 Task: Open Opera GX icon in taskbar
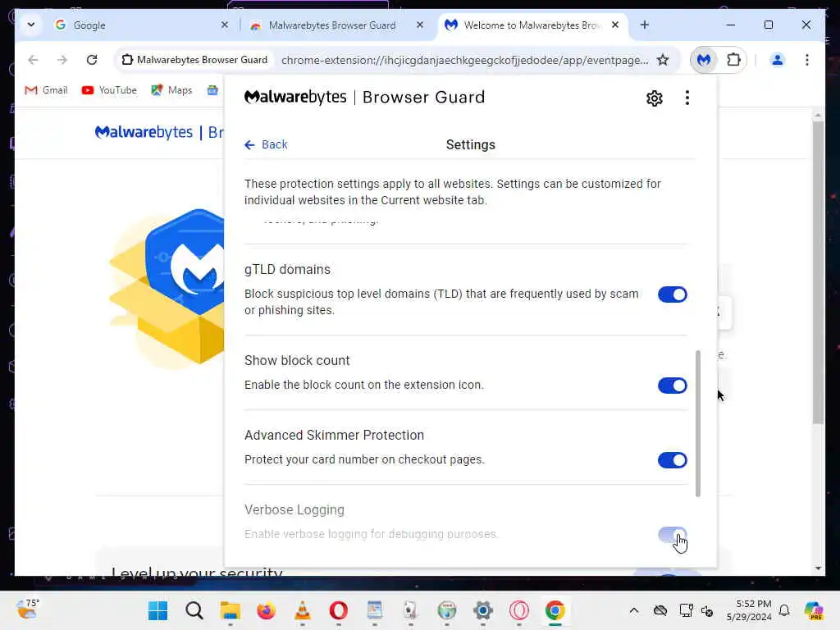[x=519, y=610]
